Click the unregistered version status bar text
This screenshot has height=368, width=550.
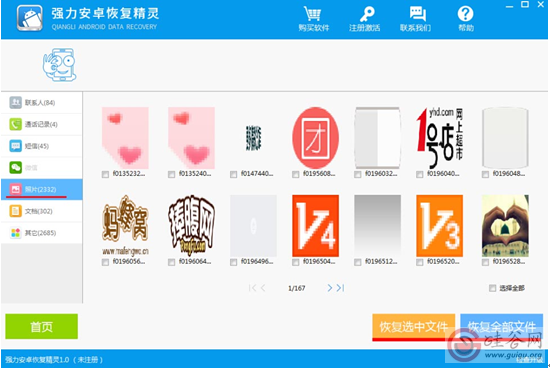click(x=54, y=360)
